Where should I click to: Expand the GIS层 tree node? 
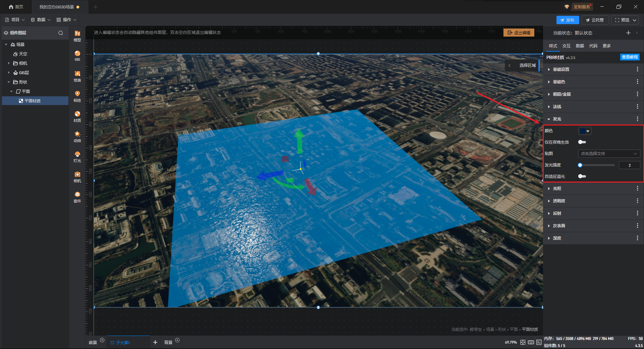coord(9,73)
